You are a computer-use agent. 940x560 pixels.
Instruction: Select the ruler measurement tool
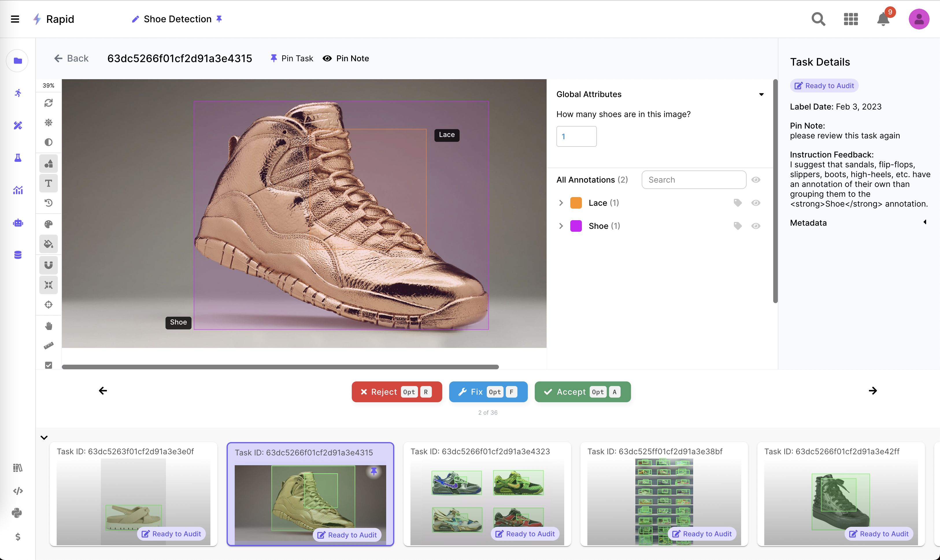point(48,346)
